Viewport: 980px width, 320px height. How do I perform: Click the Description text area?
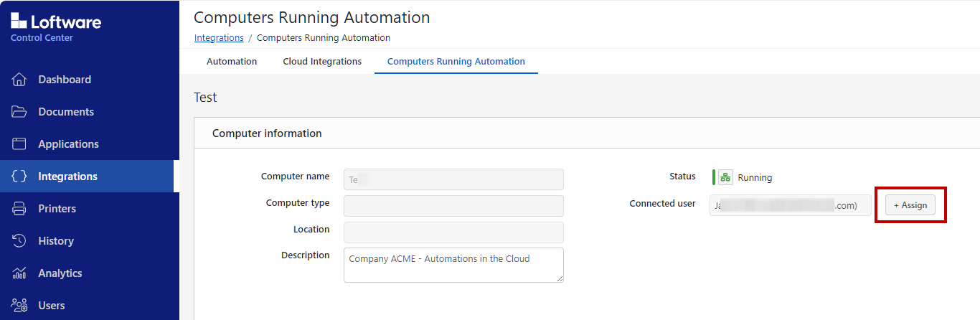pyautogui.click(x=453, y=265)
